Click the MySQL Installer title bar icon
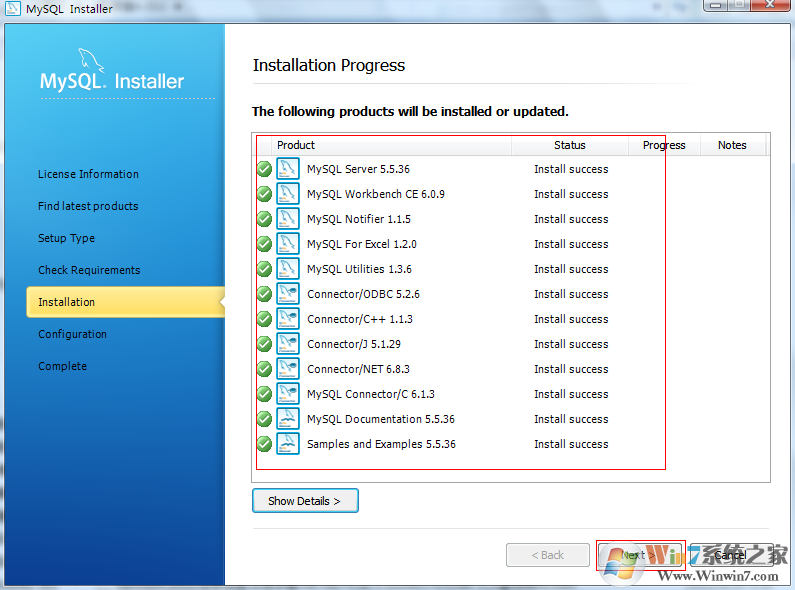Image resolution: width=795 pixels, height=590 pixels. pyautogui.click(x=12, y=8)
